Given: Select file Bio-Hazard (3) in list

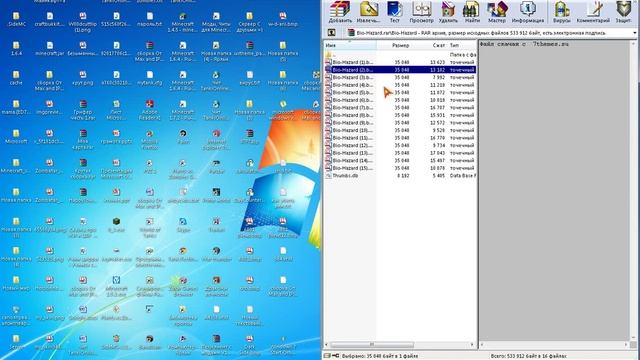Looking at the screenshot, I should 400,77.
